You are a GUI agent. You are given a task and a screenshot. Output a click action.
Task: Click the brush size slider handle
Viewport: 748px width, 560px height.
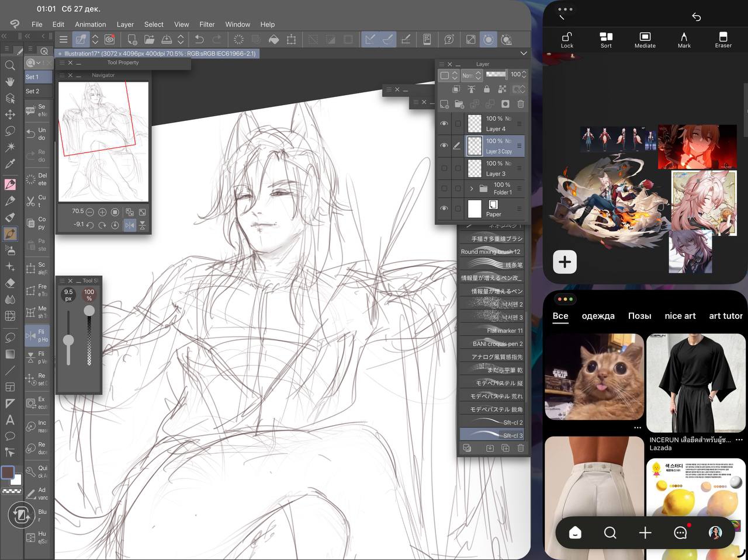click(68, 340)
